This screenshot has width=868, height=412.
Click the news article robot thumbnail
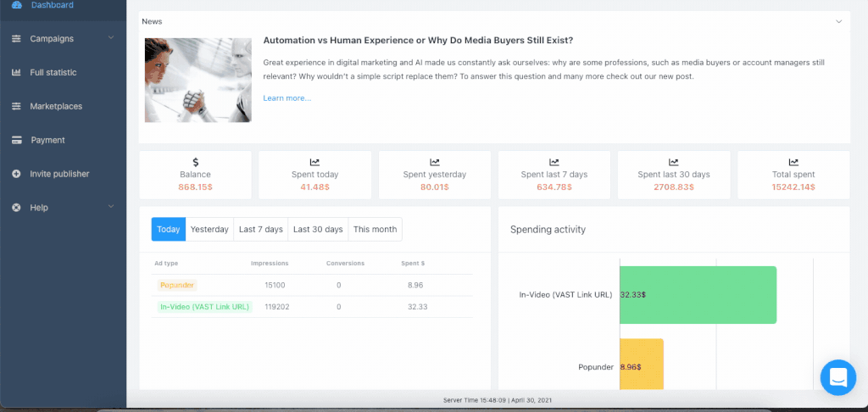tap(198, 80)
